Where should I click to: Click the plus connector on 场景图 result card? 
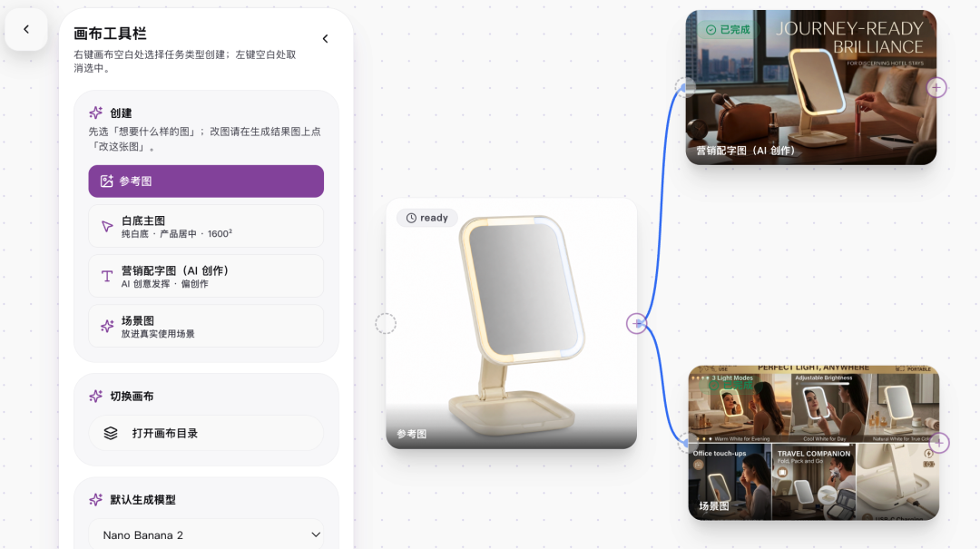coord(939,443)
